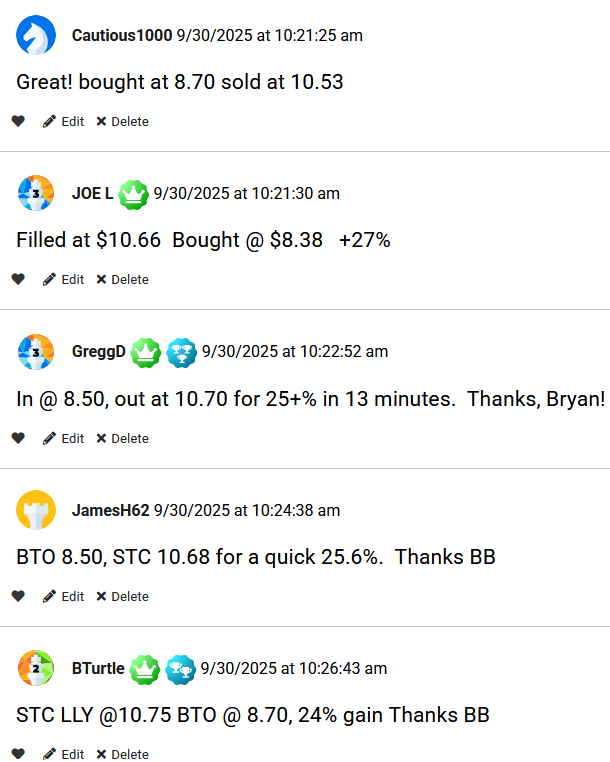
Task: Edit JamesH62's comment
Action: point(63,596)
